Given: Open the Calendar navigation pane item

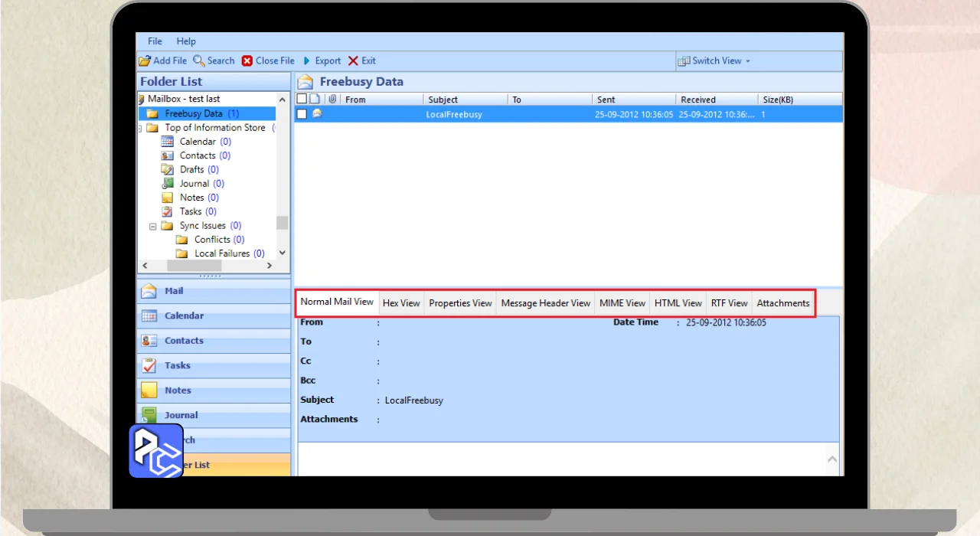Looking at the screenshot, I should 184,315.
